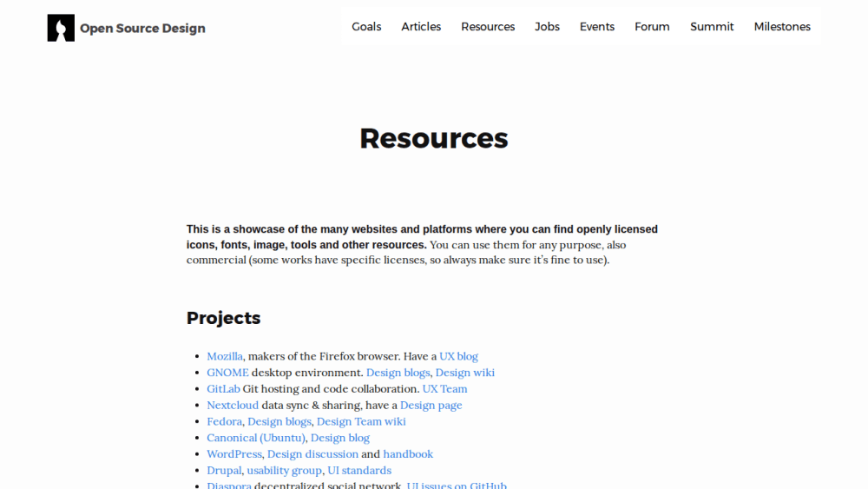Open Mozilla's UX blog link

coord(458,356)
